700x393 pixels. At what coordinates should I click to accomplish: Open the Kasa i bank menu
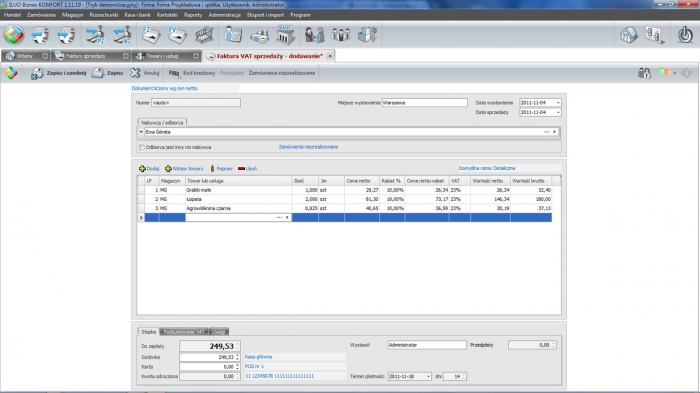coord(138,15)
